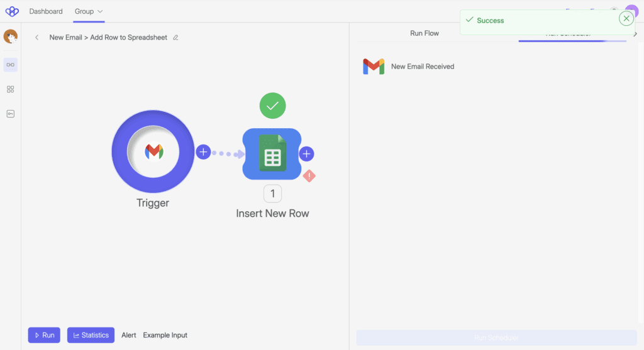Viewport: 644px width, 350px height.
Task: Edit flow name with pencil icon
Action: point(175,38)
